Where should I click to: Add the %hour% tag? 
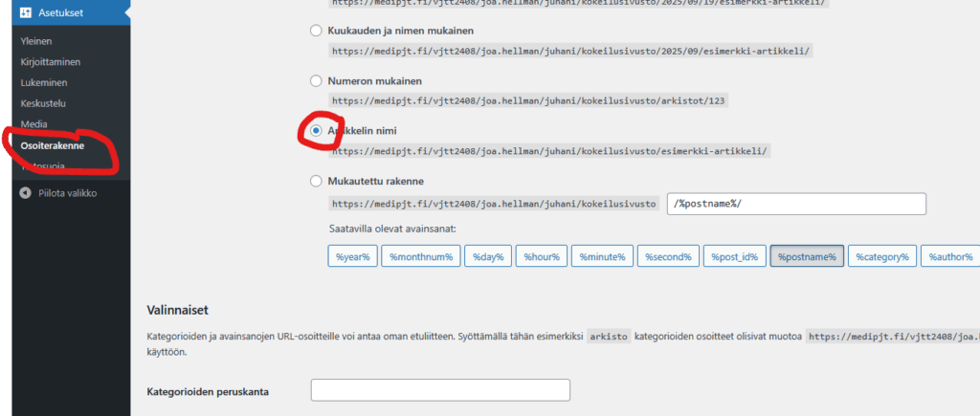coord(542,256)
